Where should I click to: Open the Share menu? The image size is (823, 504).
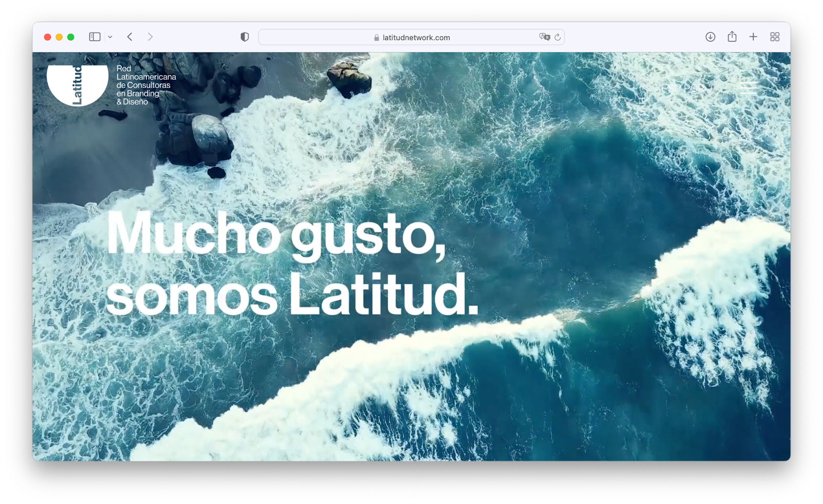[732, 37]
